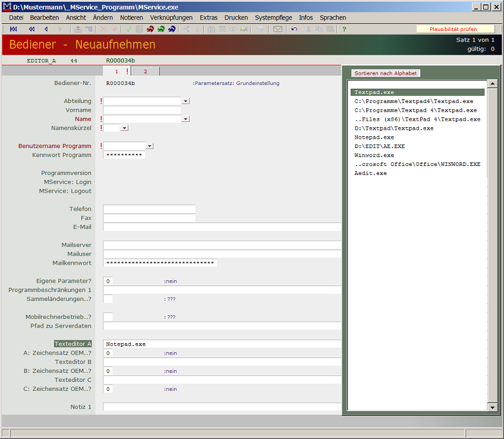Open mail using the envelope toolbar icon
504x439 pixels.
278,29
